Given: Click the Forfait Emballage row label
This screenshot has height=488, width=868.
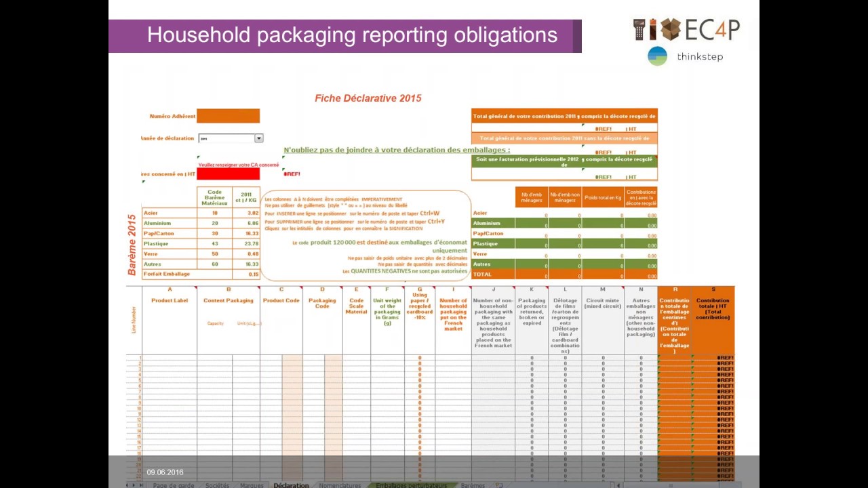Looking at the screenshot, I should [167, 274].
